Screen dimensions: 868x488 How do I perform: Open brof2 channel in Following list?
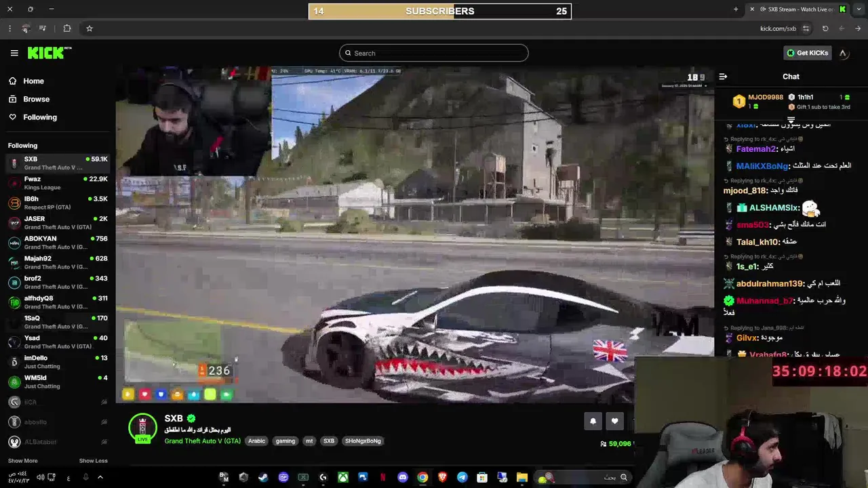[x=57, y=282]
